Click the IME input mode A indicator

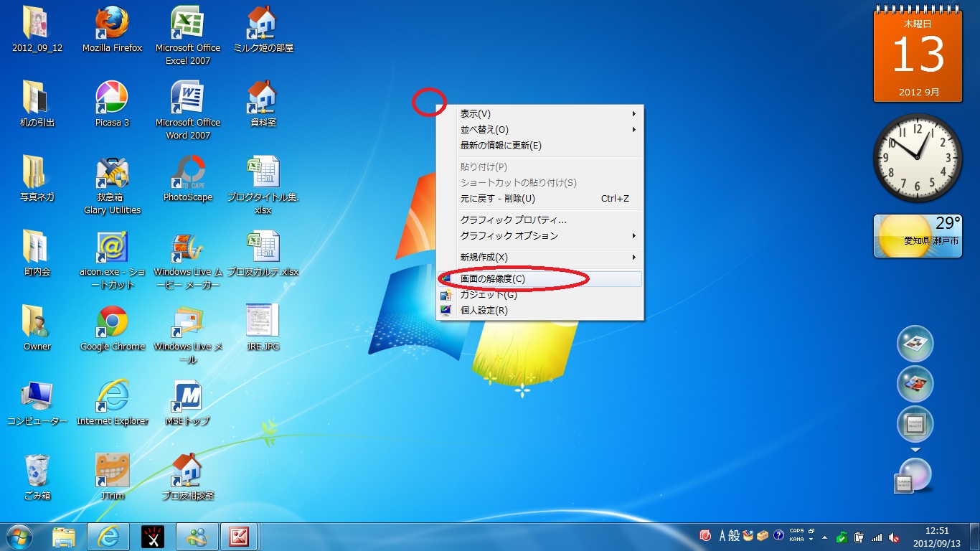[x=722, y=536]
